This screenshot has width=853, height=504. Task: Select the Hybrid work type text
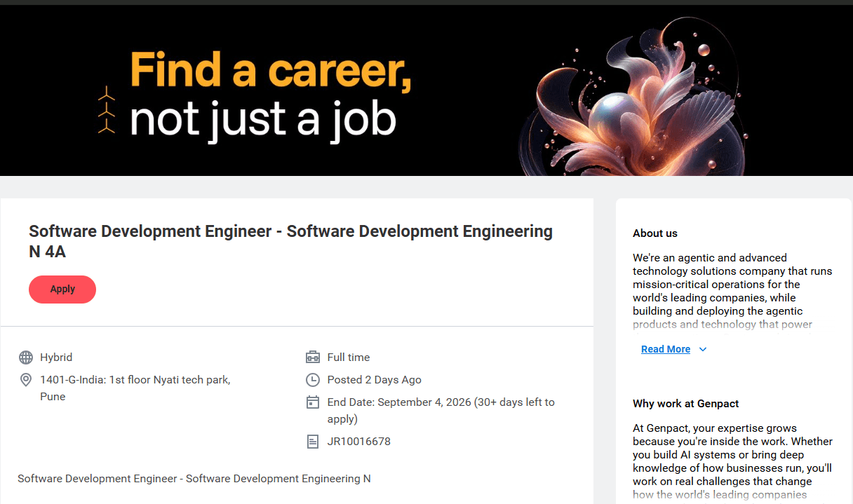[56, 357]
